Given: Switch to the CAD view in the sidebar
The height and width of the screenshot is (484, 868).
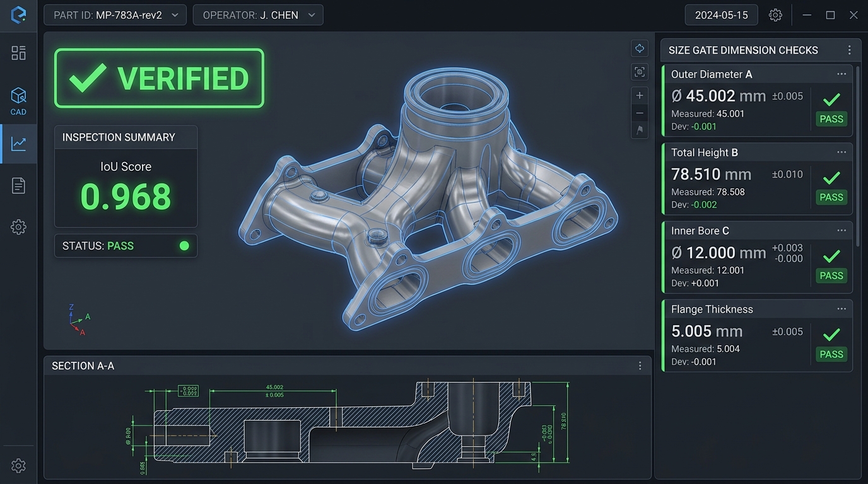Looking at the screenshot, I should 18,101.
